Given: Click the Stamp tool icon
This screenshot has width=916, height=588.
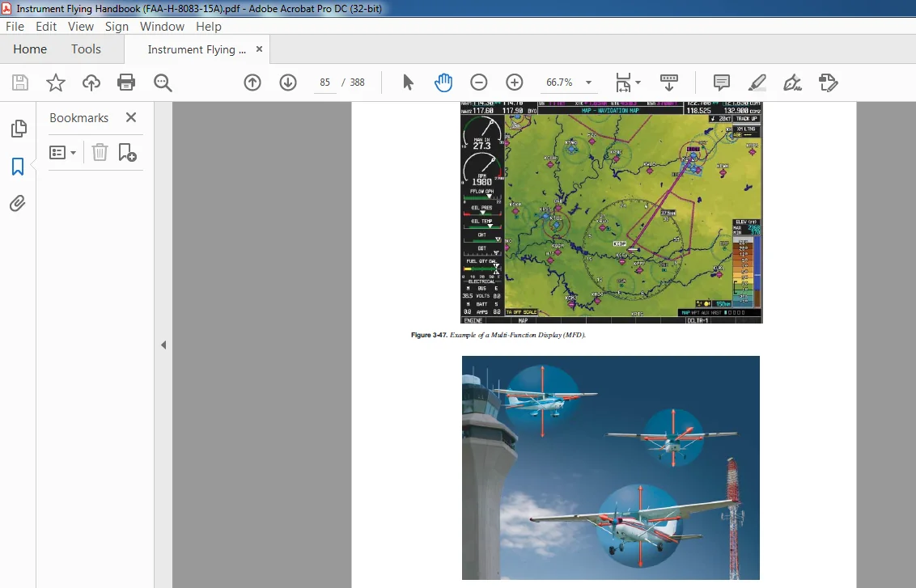Looking at the screenshot, I should (x=829, y=82).
